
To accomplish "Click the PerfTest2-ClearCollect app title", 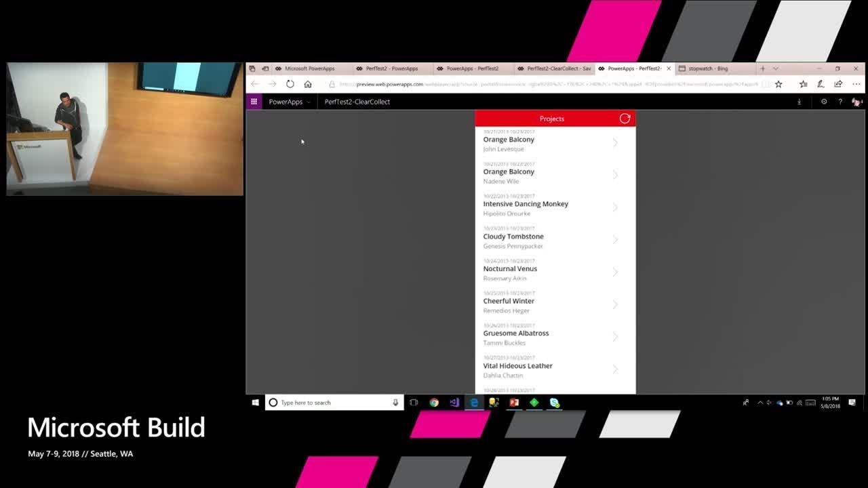I will click(x=357, y=102).
